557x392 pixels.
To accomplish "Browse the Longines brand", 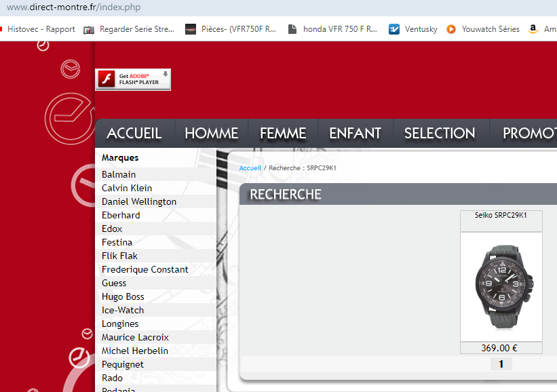I will 120,324.
